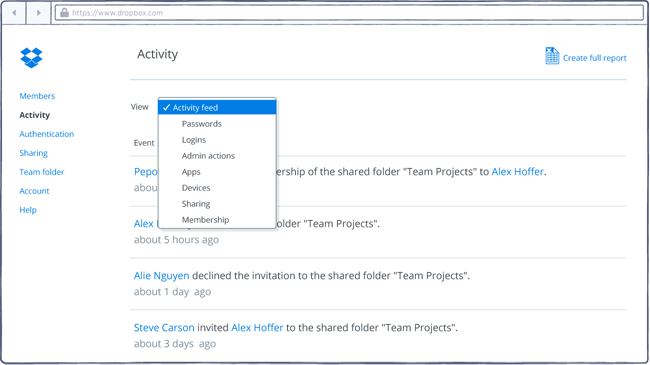Click the Alex Hoffer link in ownership event

pyautogui.click(x=517, y=172)
